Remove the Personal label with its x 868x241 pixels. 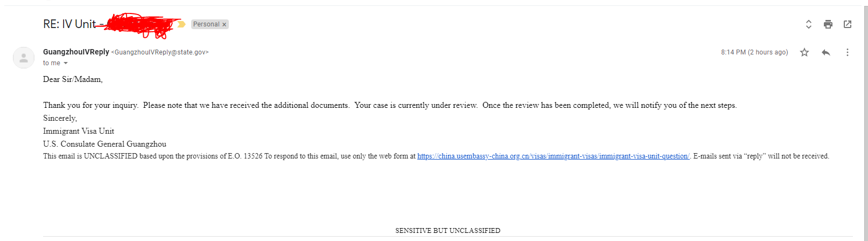tap(224, 25)
